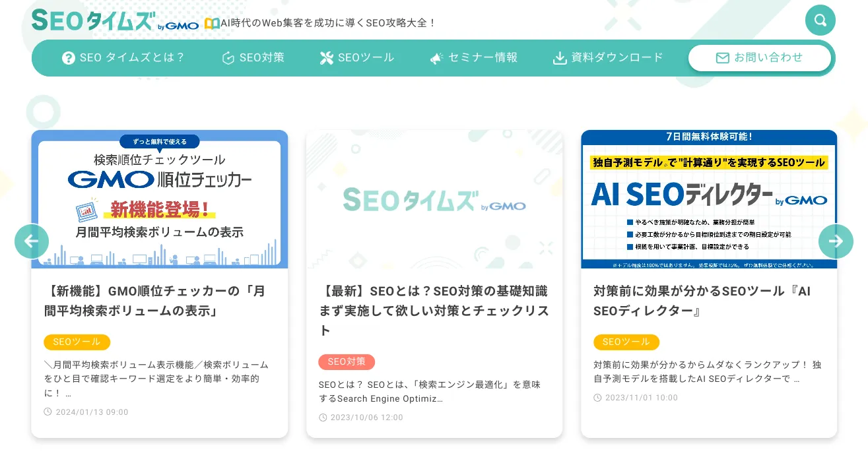
Task: Go back using the left carousel arrow
Action: tap(32, 241)
